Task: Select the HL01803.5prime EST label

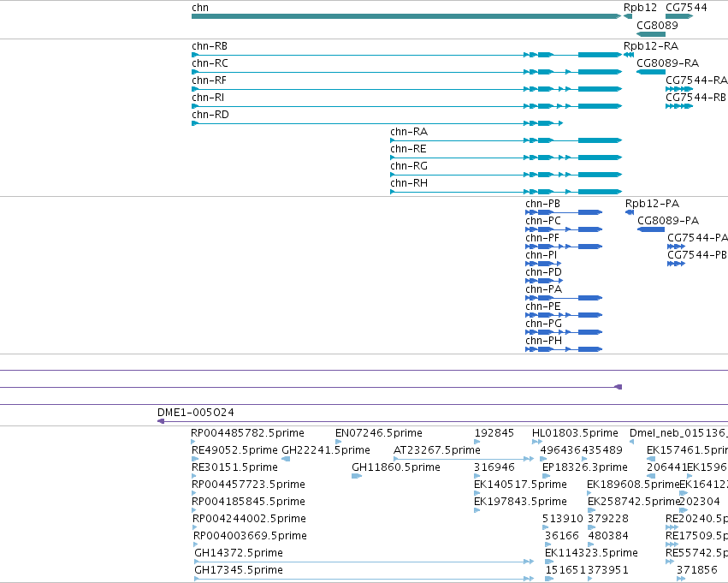Action: pos(575,433)
